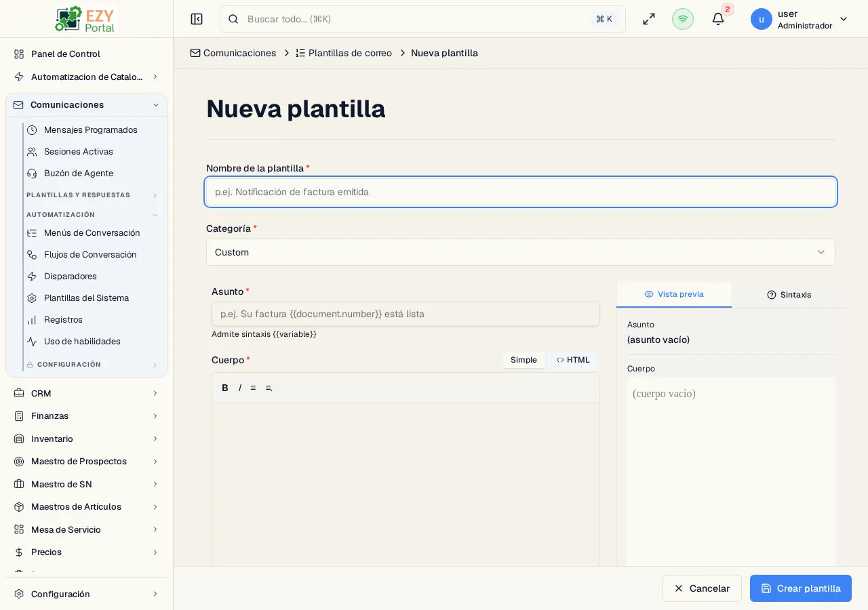This screenshot has height=610, width=868.
Task: Click the user avatar circle
Action: [762, 19]
